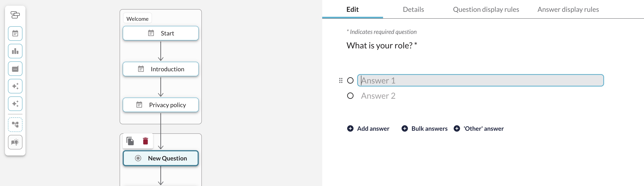Duplicate the New Question node

[130, 141]
